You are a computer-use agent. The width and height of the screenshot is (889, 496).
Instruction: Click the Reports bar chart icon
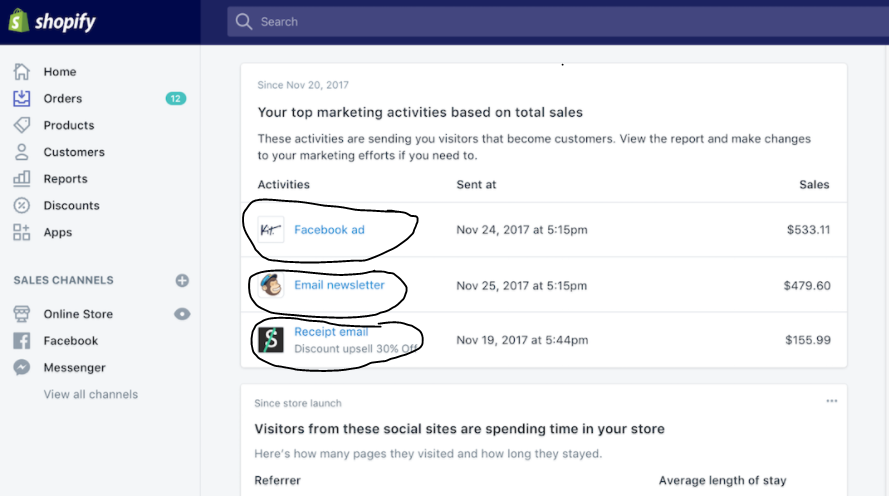(22, 178)
